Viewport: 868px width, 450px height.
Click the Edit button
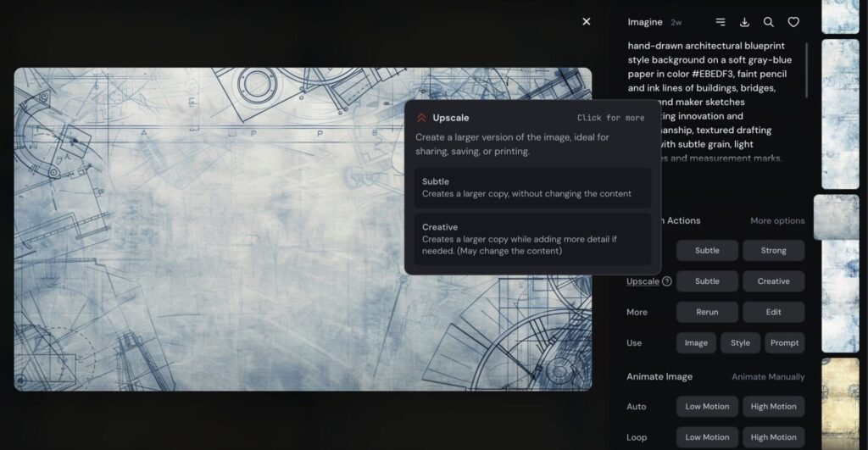click(x=773, y=312)
